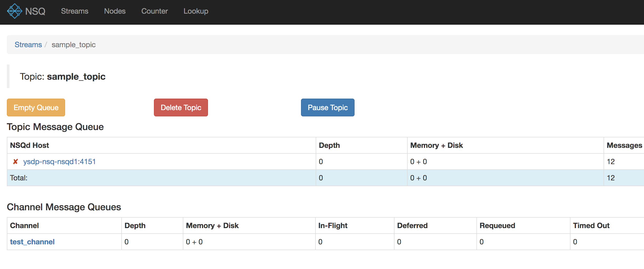Open the Streams navigation menu

click(x=75, y=11)
